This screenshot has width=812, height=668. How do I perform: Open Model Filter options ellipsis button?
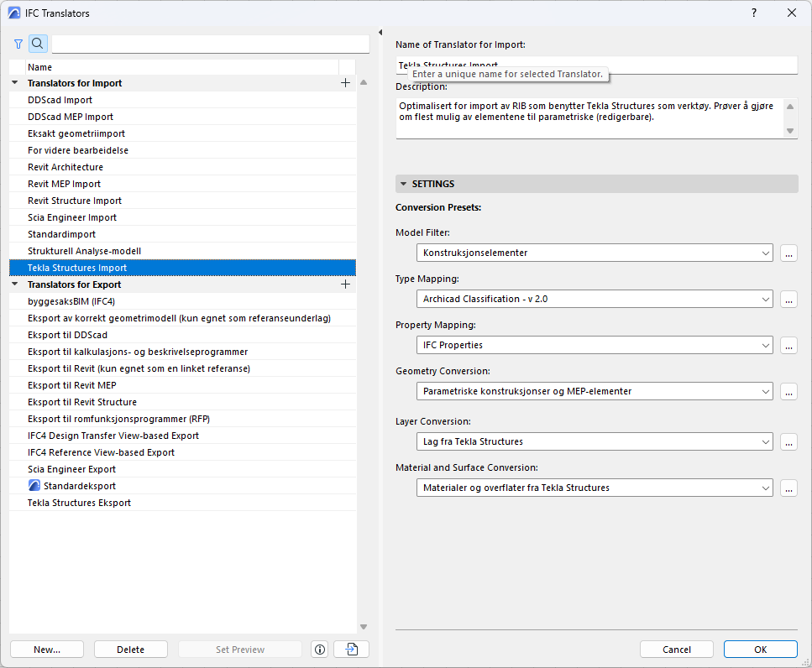click(788, 253)
